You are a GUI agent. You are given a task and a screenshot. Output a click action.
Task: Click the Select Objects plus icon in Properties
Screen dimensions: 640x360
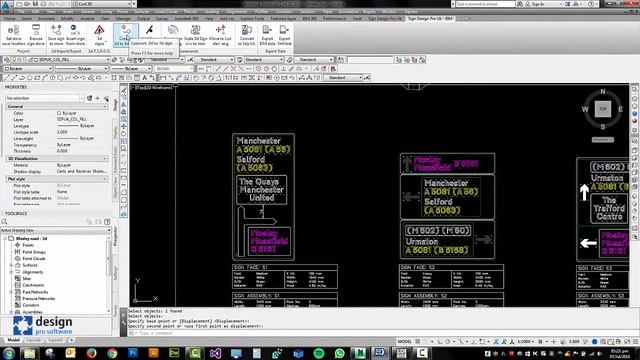98,98
